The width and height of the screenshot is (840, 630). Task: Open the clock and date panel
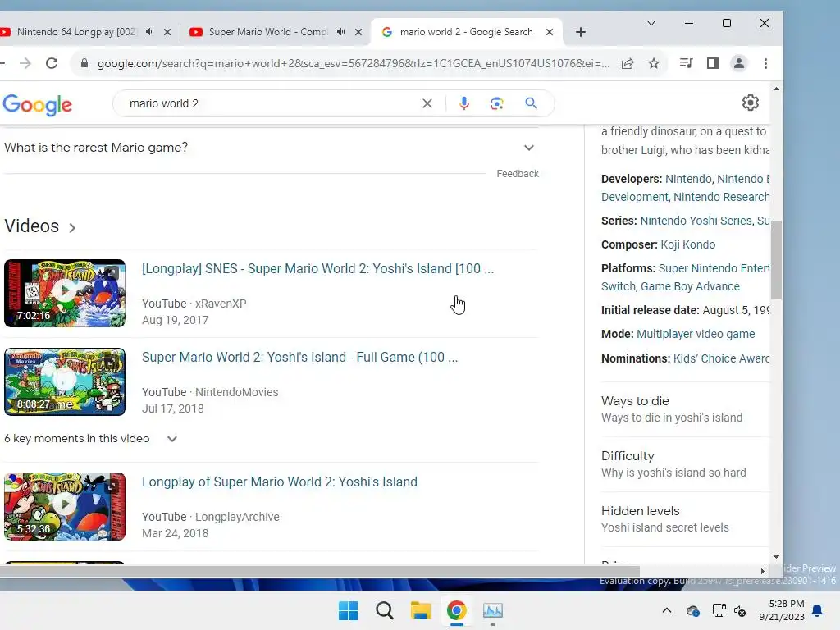[782, 610]
